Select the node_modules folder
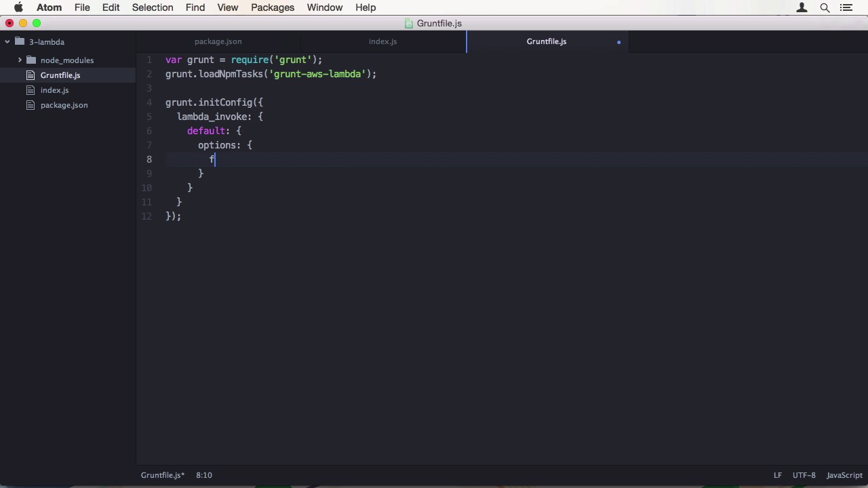The height and width of the screenshot is (488, 868). tap(68, 60)
